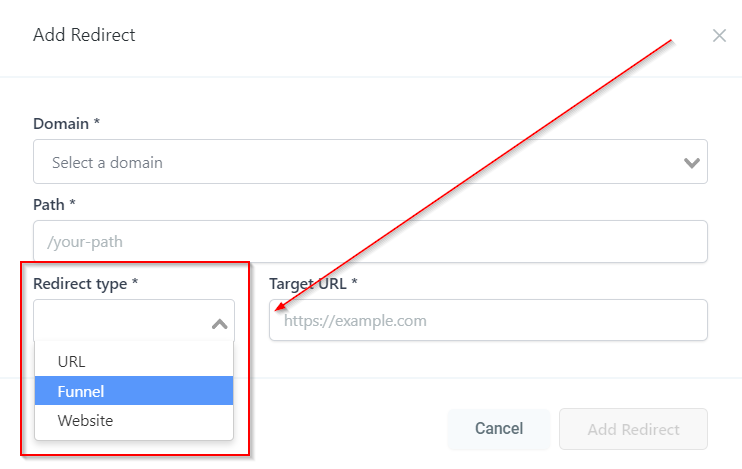Click the required asterisk beside Domain
The image size is (742, 469).
pos(97,124)
